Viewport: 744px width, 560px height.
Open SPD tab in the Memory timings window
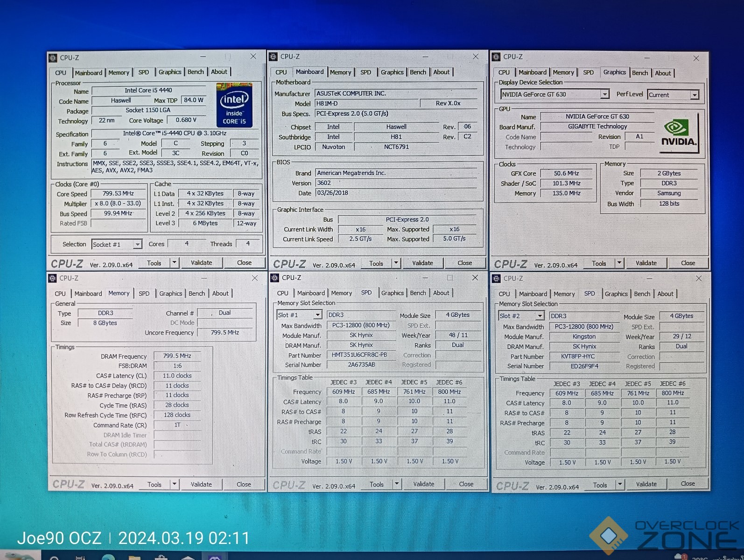click(x=144, y=294)
